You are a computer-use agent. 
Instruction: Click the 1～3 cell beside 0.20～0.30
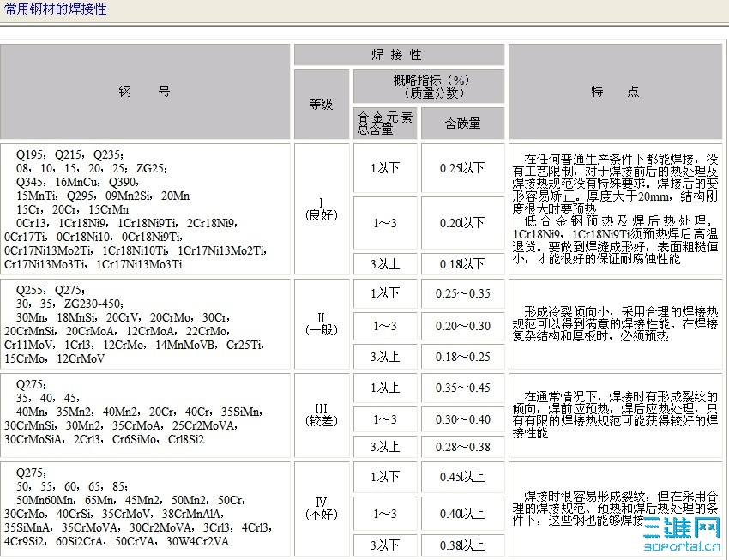(x=385, y=326)
